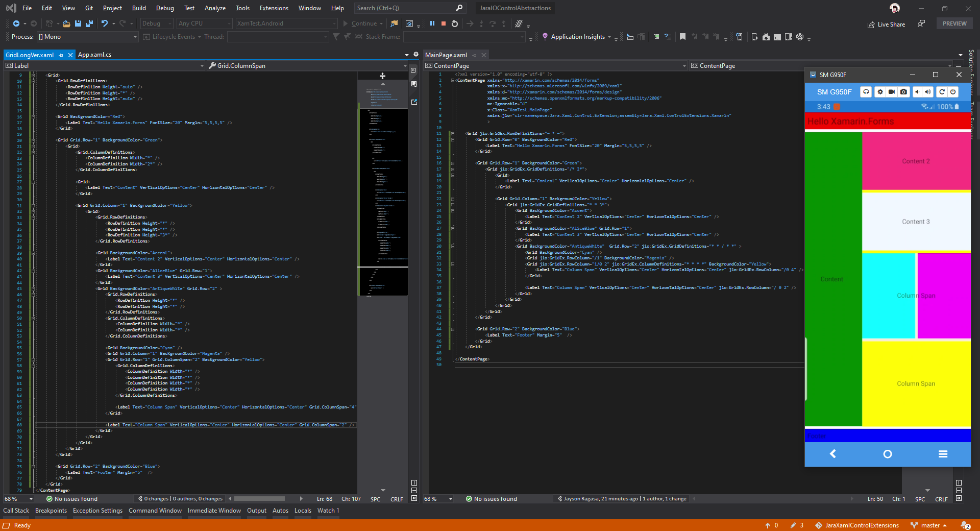Toggle pin on GridLongVer.xaml tab
Screen dimensions: 980x531
pyautogui.click(x=61, y=55)
